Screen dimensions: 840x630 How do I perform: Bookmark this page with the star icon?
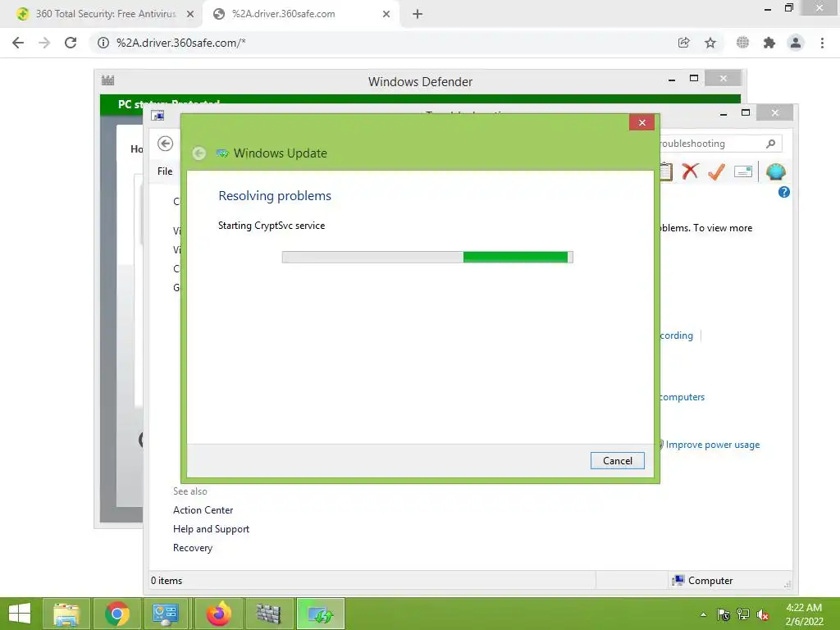(x=710, y=43)
